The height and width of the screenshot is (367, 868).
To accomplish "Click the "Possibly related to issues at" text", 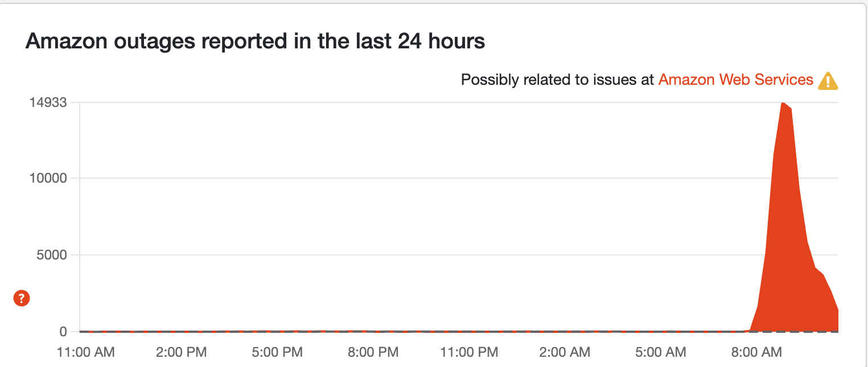I will tap(557, 80).
